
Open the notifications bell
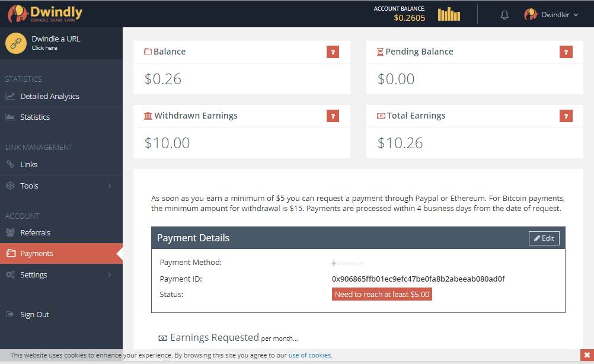504,15
